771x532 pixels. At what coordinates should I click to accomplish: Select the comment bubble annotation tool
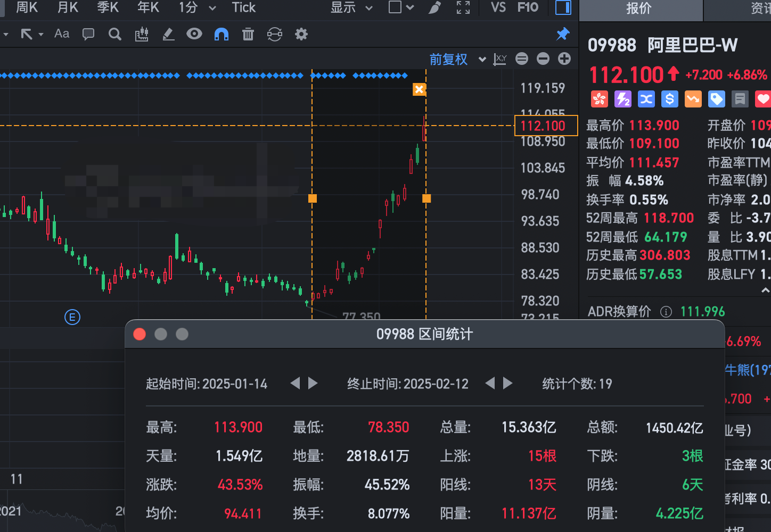(x=88, y=35)
